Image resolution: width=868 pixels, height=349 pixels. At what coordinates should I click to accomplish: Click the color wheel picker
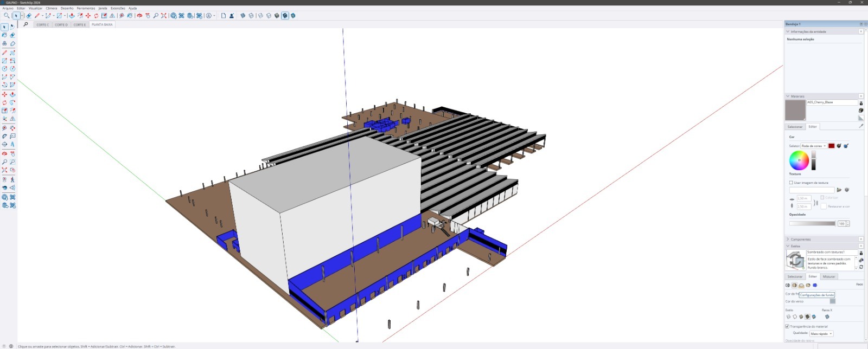(x=799, y=160)
